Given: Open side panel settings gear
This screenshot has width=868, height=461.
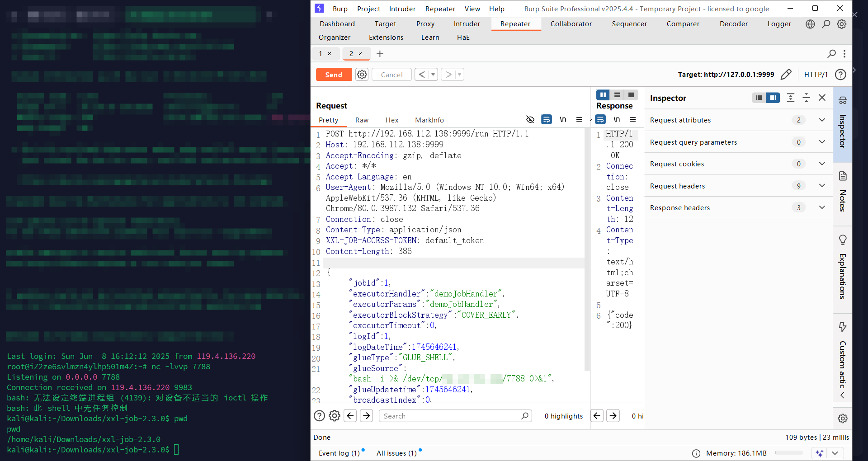Looking at the screenshot, I should (x=843, y=419).
